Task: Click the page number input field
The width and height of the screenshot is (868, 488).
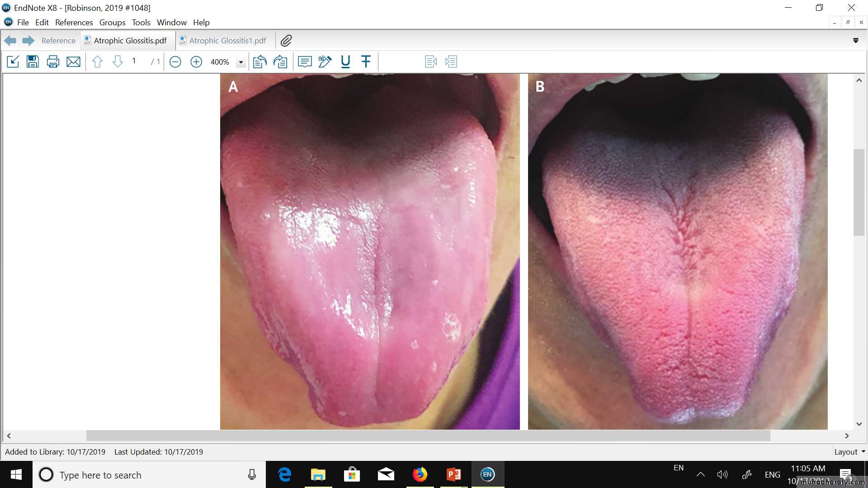Action: [134, 61]
